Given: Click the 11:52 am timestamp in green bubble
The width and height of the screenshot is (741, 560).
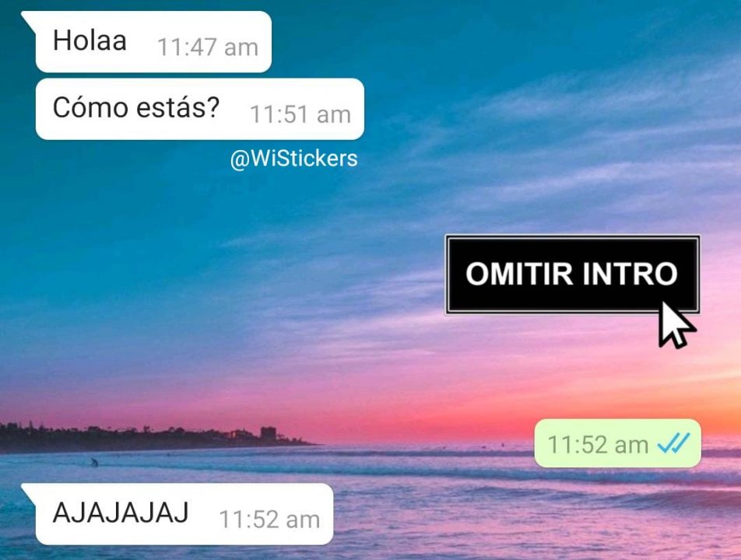Looking at the screenshot, I should (597, 445).
